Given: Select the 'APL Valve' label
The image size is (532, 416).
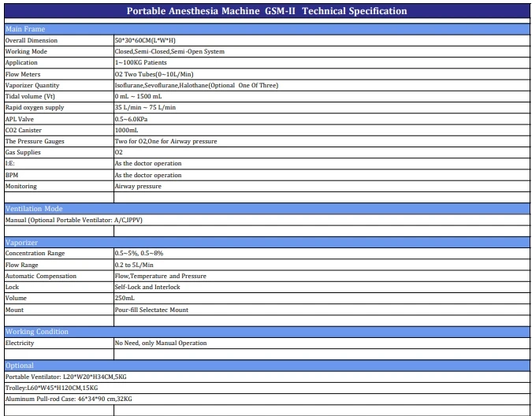Looking at the screenshot, I should pyautogui.click(x=20, y=119).
